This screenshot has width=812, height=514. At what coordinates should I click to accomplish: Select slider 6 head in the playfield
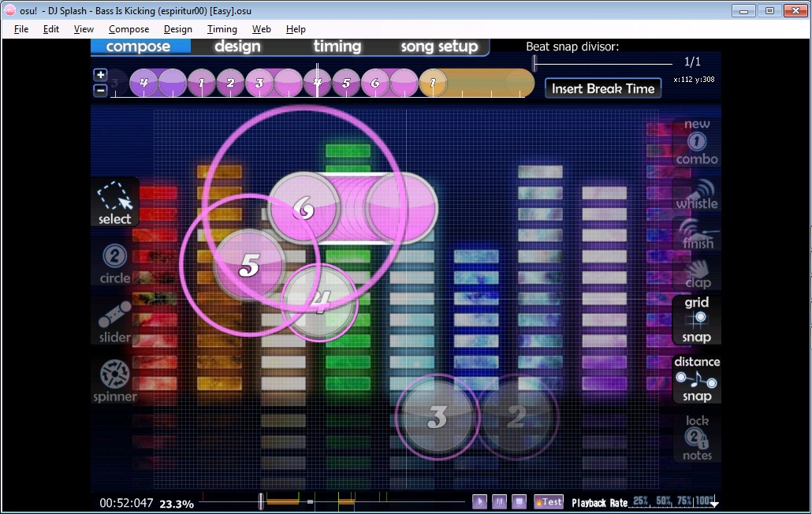(304, 208)
